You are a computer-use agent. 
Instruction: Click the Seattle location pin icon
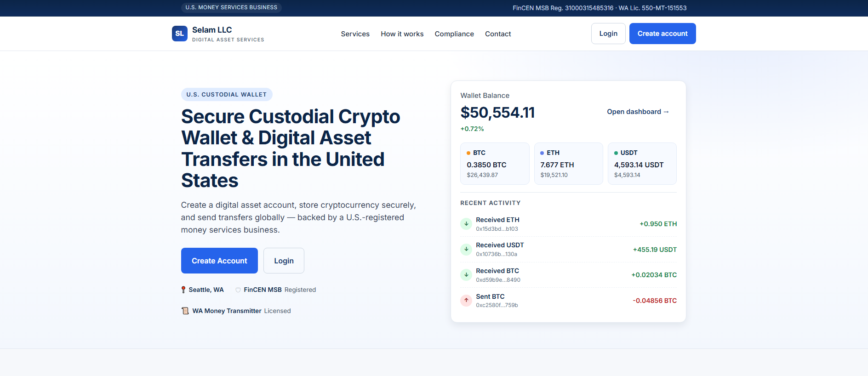[x=183, y=290]
